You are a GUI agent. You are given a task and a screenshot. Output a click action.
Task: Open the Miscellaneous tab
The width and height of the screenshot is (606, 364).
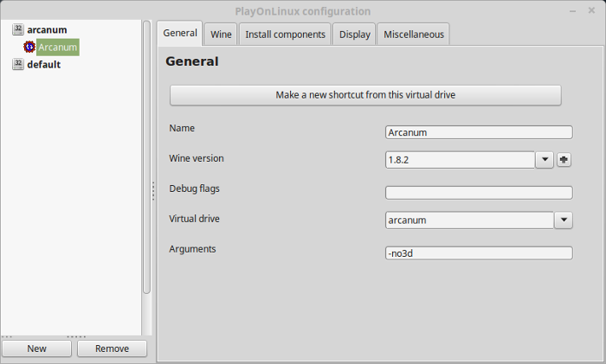pyautogui.click(x=414, y=35)
